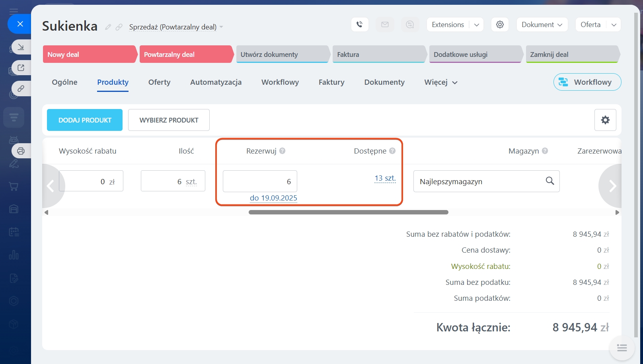This screenshot has width=643, height=364.
Task: Click reservation date link do 19.09.2025
Action: (x=273, y=198)
